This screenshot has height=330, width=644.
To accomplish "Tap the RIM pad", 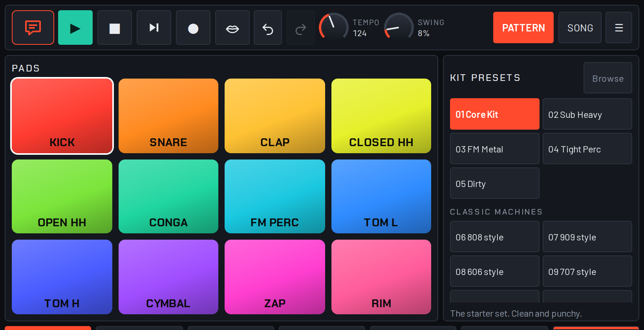I will [x=381, y=277].
